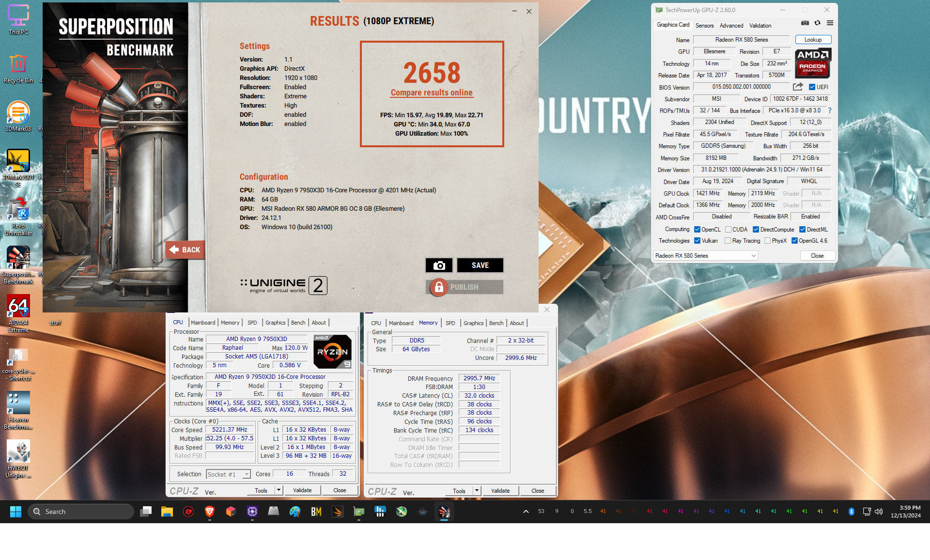
Task: Click the taskbar Search box
Action: [x=81, y=512]
